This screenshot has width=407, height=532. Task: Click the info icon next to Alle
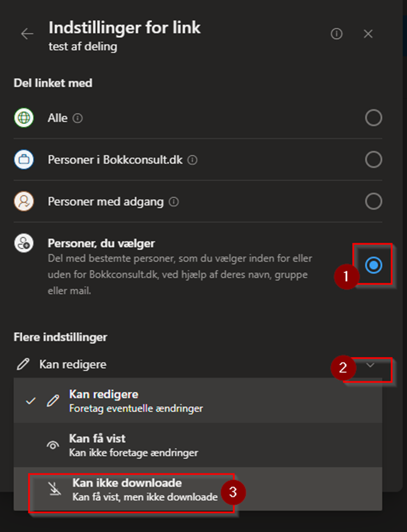tap(78, 118)
